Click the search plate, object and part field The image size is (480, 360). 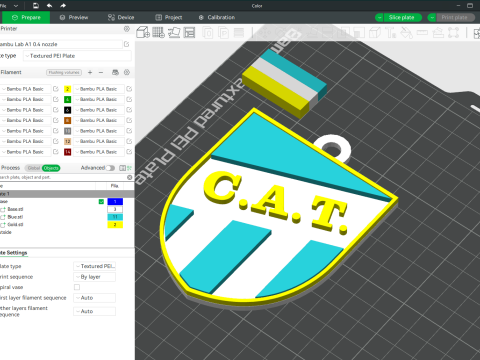tap(63, 177)
